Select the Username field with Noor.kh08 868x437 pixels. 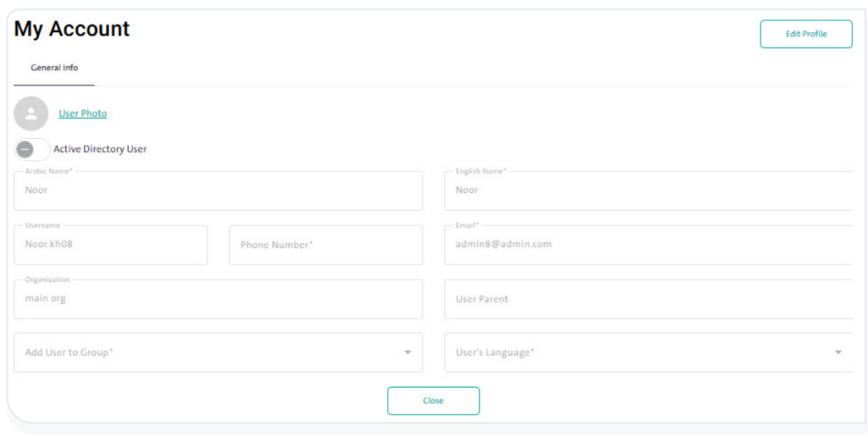[x=110, y=245]
